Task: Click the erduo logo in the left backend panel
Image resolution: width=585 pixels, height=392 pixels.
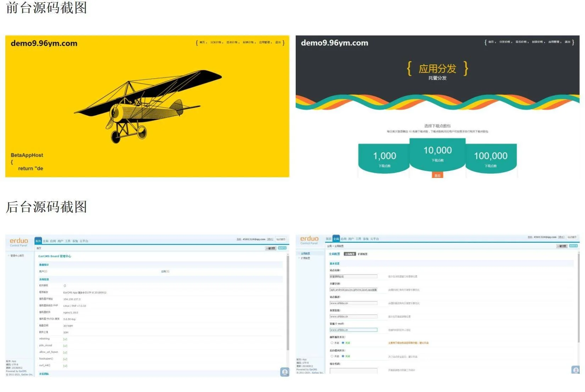Action: click(x=19, y=241)
